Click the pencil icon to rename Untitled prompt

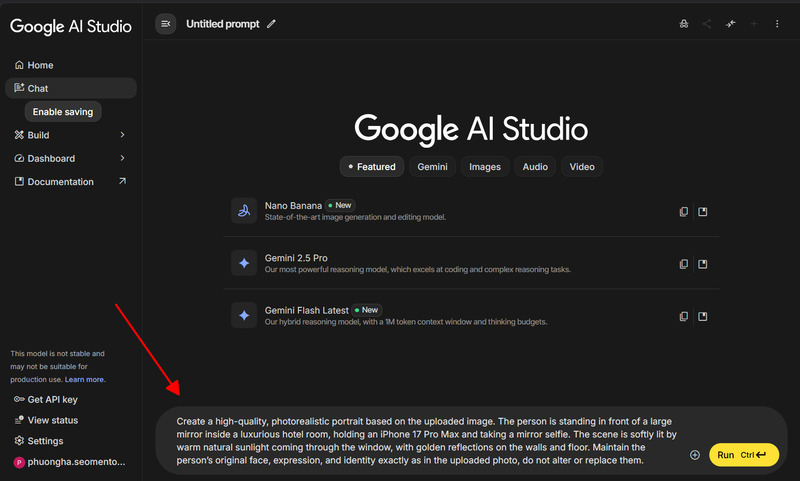point(271,23)
